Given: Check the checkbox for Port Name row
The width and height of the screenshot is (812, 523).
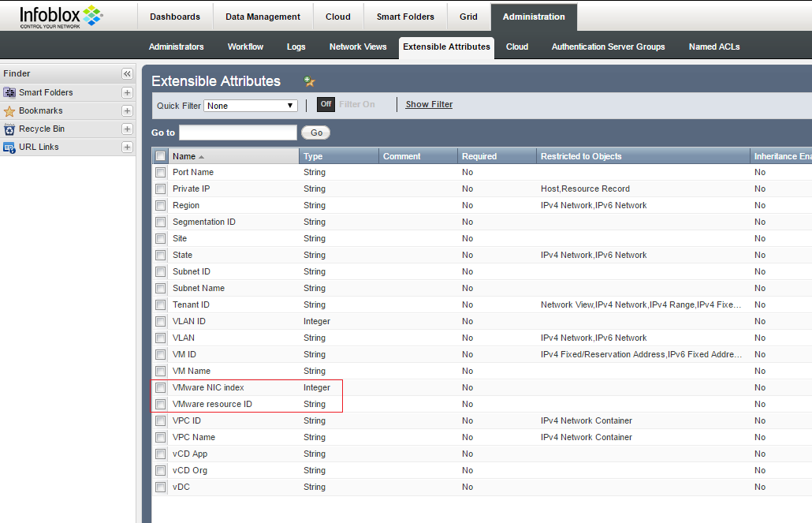Looking at the screenshot, I should (x=160, y=172).
